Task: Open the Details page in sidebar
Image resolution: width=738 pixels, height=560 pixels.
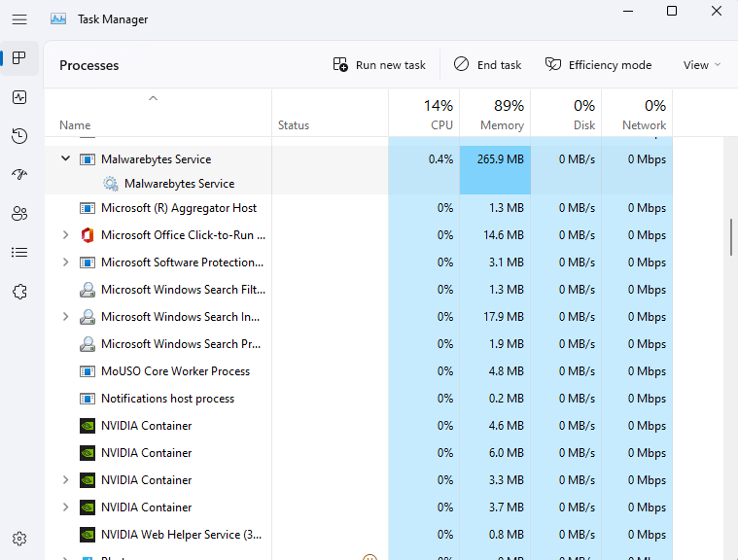Action: [19, 253]
